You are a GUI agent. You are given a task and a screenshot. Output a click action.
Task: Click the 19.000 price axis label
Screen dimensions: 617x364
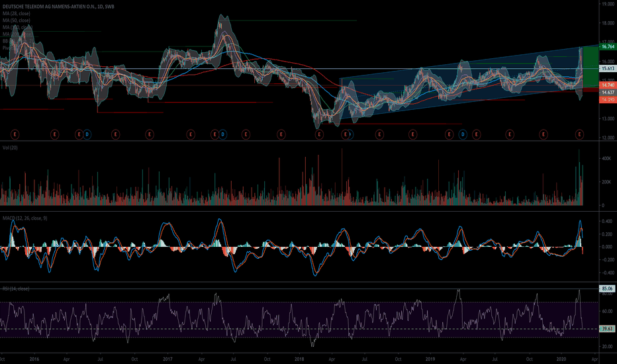pos(608,4)
